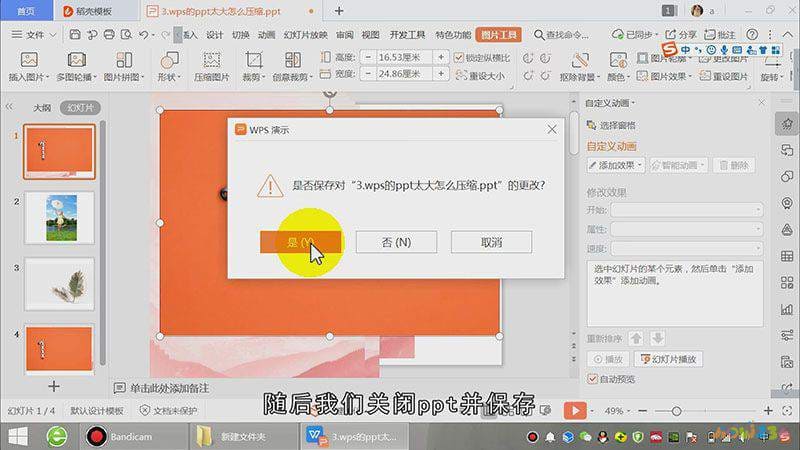
Task: Add a new document tab with plus
Action: coord(339,11)
